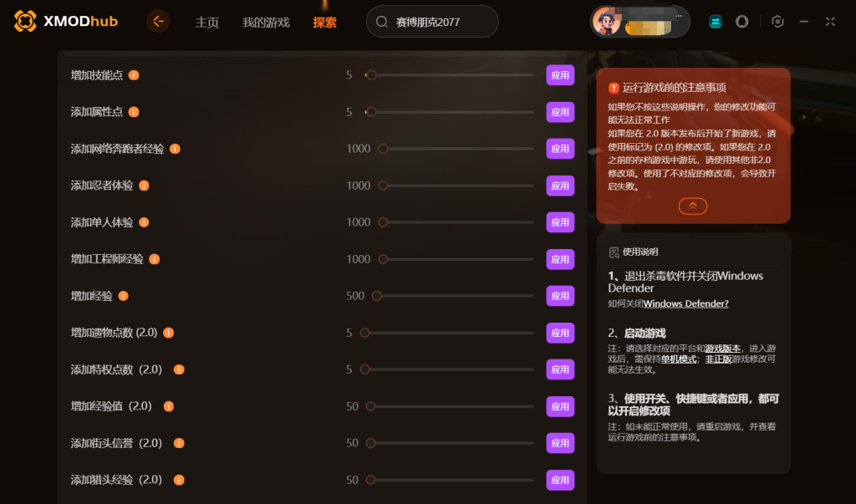Click info icon beside 添加忍者体验
The width and height of the screenshot is (856, 504).
pos(144,186)
